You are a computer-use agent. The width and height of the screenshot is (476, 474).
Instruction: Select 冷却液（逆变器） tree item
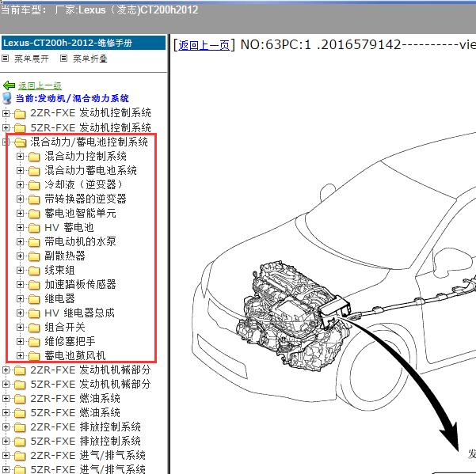(x=83, y=184)
